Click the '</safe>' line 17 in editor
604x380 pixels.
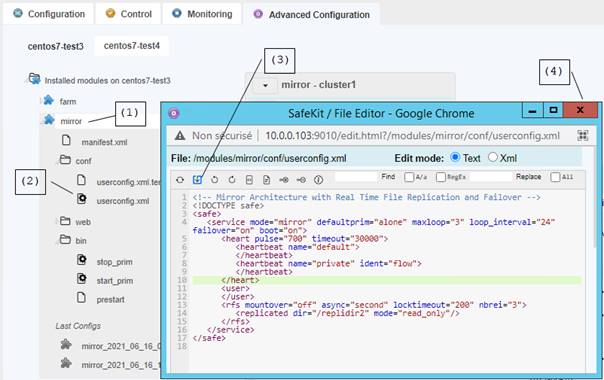209,338
